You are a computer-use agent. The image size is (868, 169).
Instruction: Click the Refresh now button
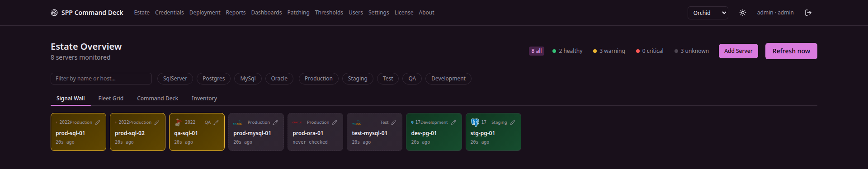pos(791,51)
